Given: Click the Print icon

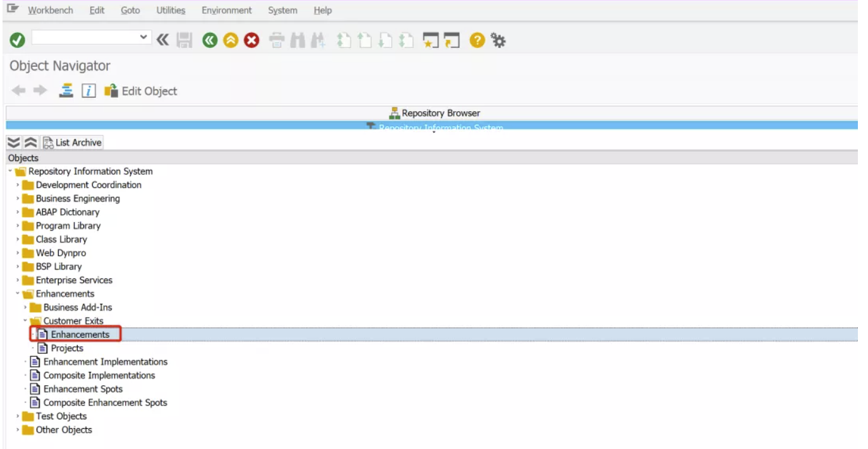Looking at the screenshot, I should click(277, 40).
